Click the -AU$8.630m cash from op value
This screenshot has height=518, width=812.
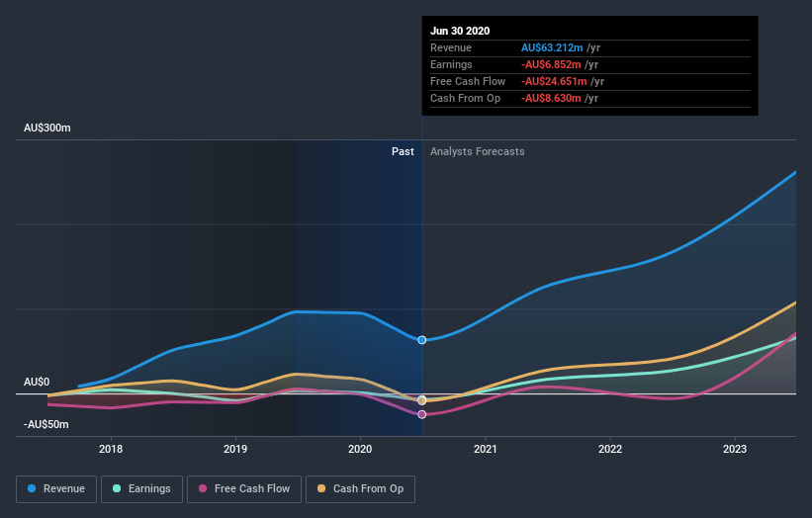tap(551, 98)
